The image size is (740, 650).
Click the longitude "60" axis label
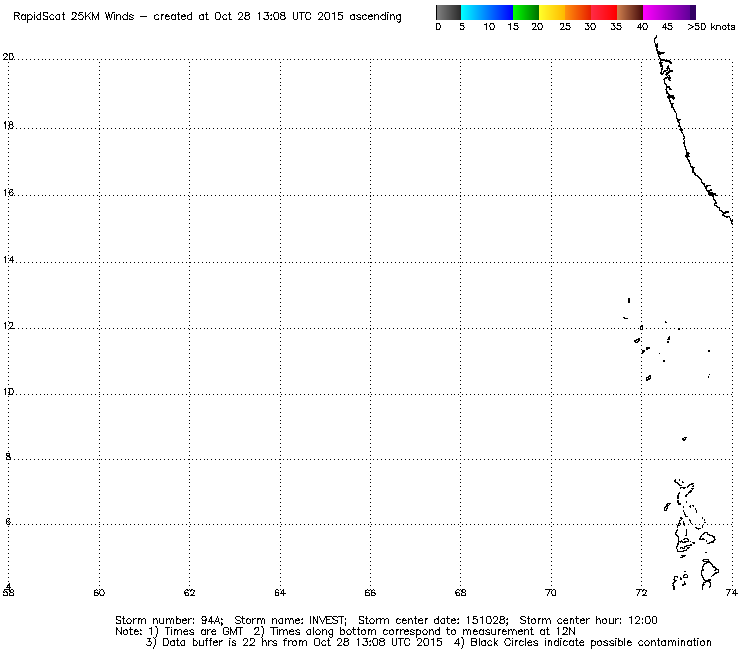[99, 592]
